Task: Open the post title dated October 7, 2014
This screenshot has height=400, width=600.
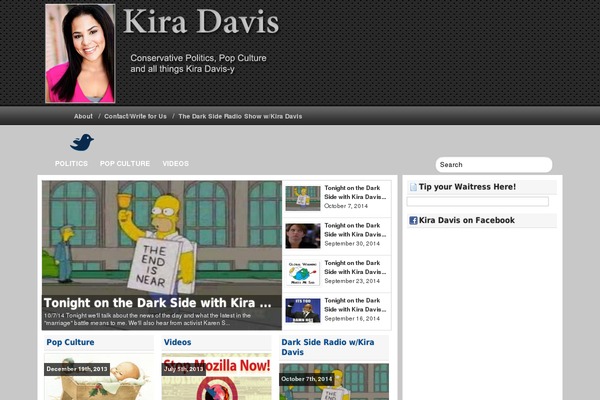Action: click(355, 193)
